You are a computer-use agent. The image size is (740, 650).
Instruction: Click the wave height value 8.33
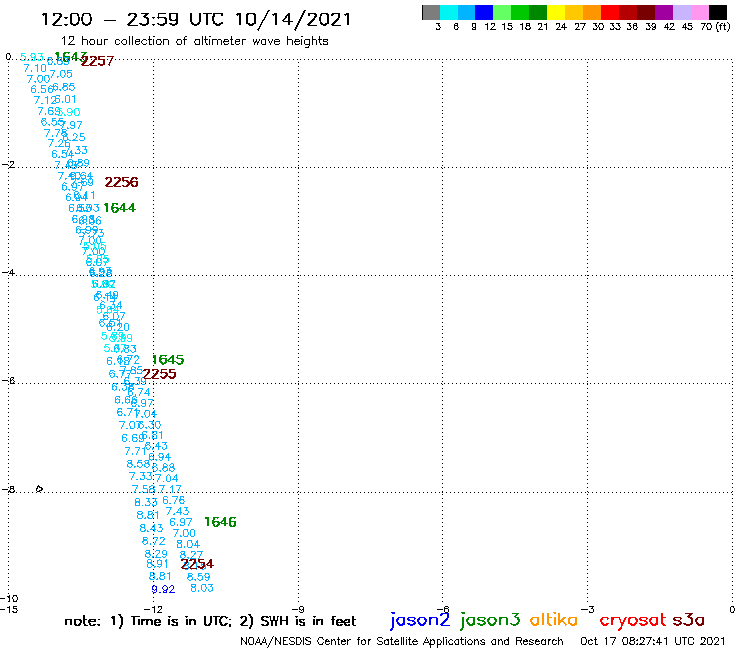(145, 502)
